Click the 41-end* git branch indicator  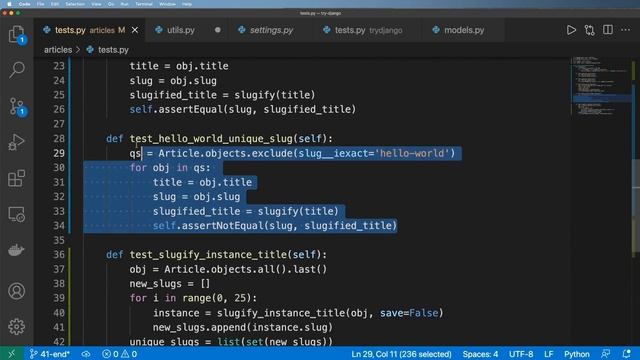(50, 354)
